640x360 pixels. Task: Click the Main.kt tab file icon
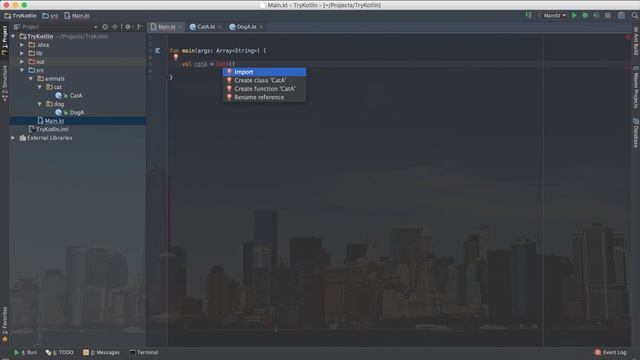pos(153,27)
